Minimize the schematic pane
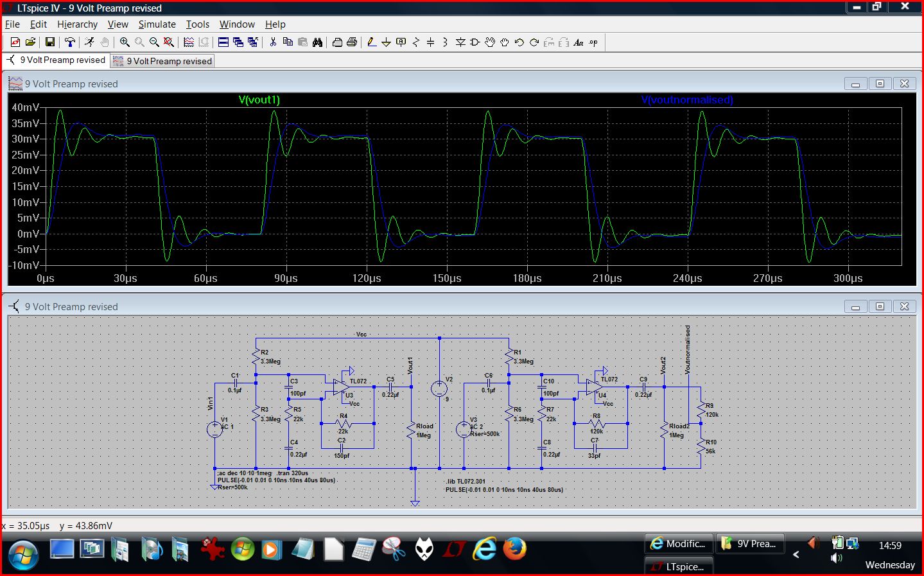This screenshot has width=924, height=576. 855,306
